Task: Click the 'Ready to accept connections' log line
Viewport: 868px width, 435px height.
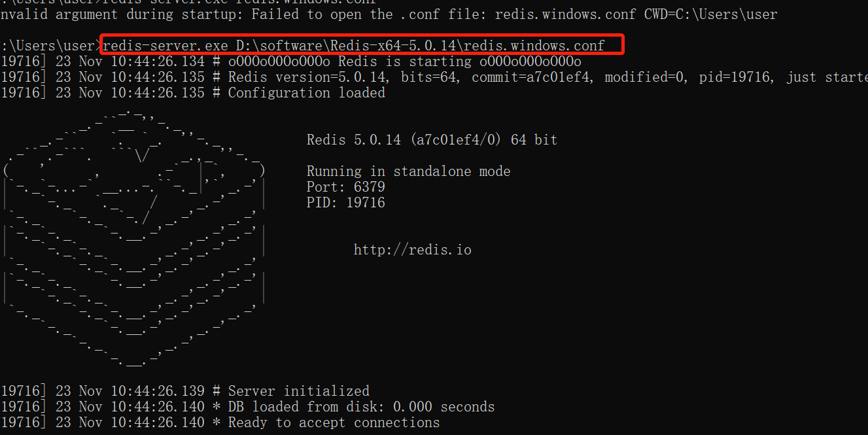Action: pyautogui.click(x=220, y=423)
